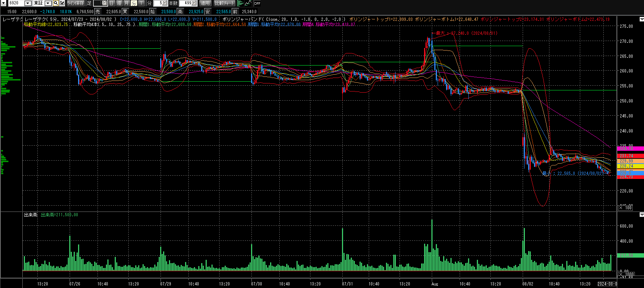Screen dimensions: 644x288
Task: Select the monthly (月) timeframe button
Action: pos(126,3)
